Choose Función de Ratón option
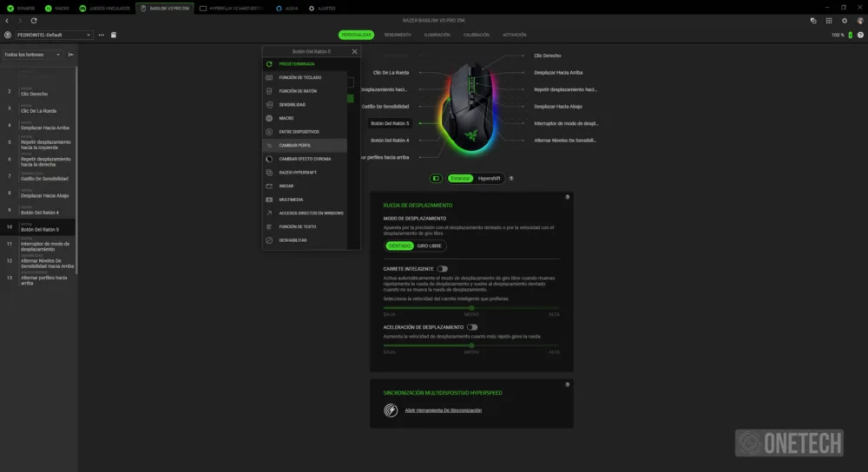The image size is (868, 472). tap(305, 91)
